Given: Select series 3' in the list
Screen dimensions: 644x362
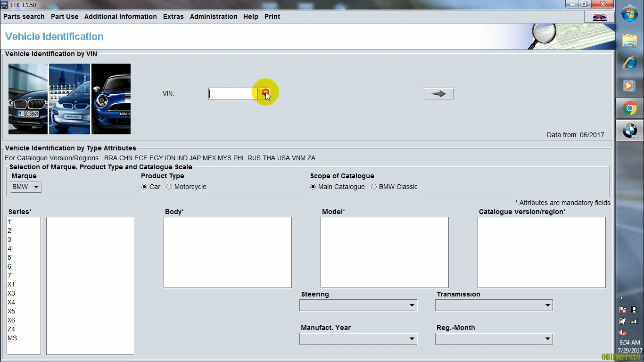Looking at the screenshot, I should tap(24, 239).
